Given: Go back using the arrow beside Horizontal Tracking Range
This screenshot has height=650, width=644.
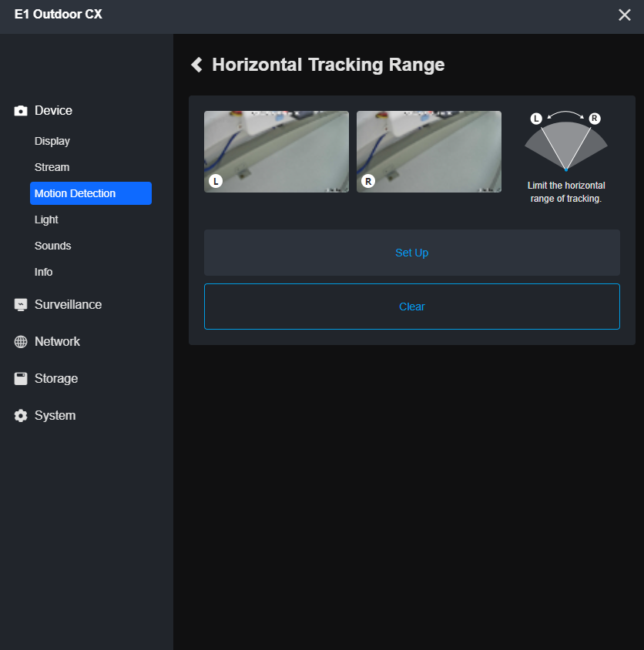Looking at the screenshot, I should (197, 65).
